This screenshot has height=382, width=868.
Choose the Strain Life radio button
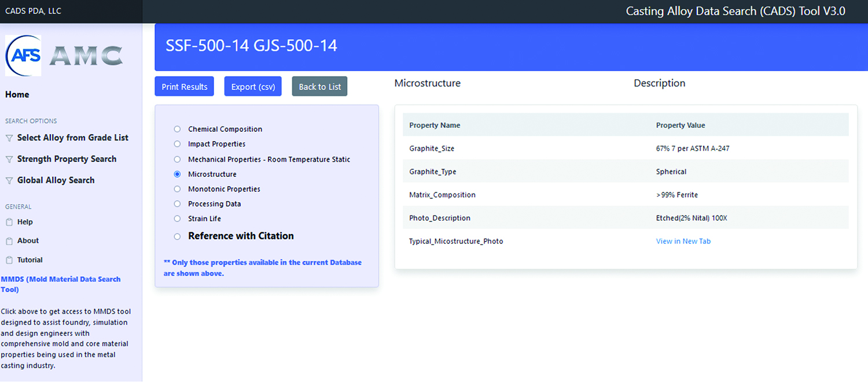click(178, 219)
